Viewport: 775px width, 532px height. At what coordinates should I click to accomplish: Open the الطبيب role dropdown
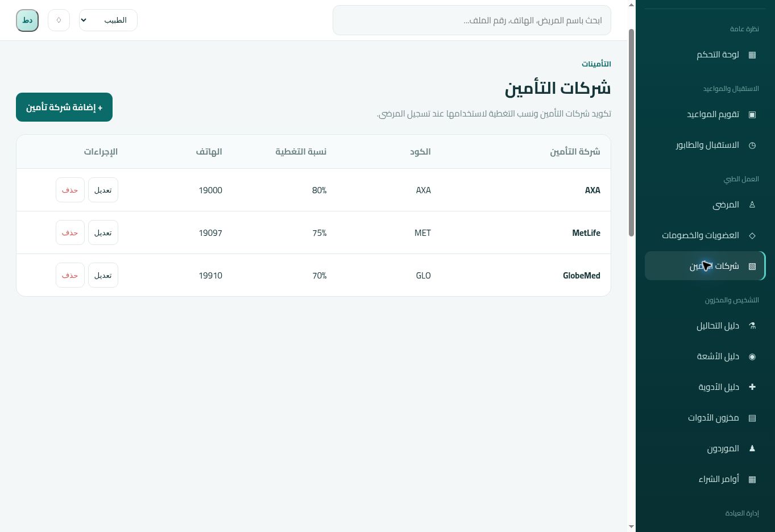[x=108, y=20]
